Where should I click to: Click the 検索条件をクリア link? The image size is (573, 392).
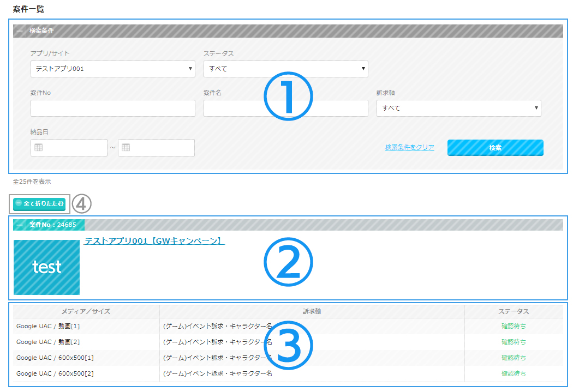pos(409,147)
